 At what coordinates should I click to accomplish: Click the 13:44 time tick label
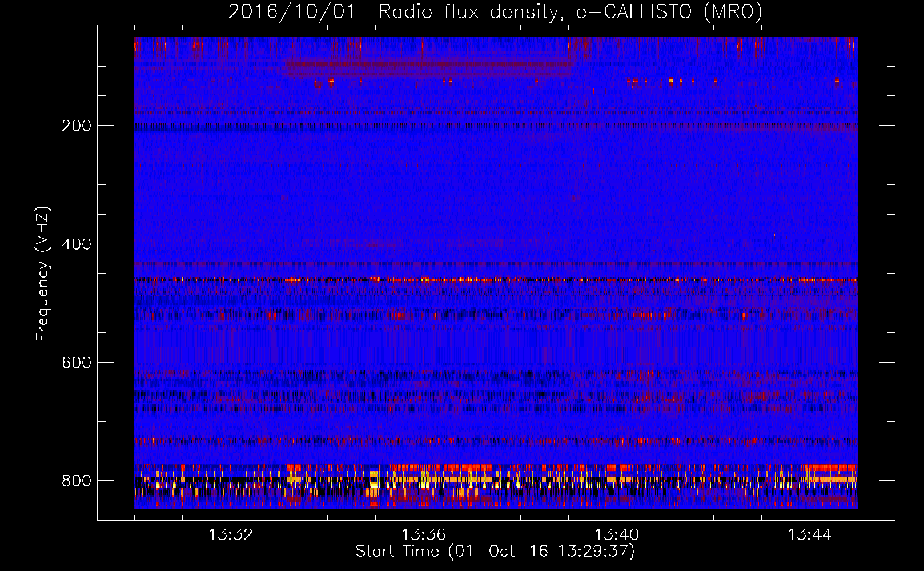[810, 535]
